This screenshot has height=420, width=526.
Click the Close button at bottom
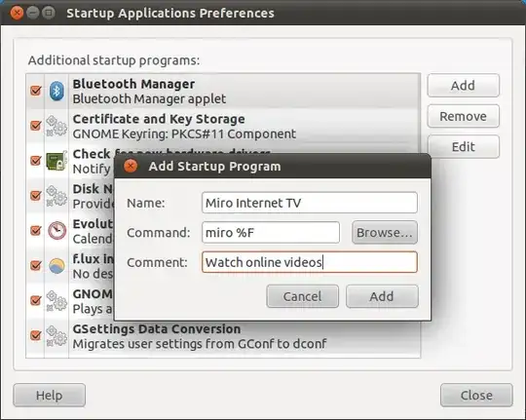coord(476,396)
